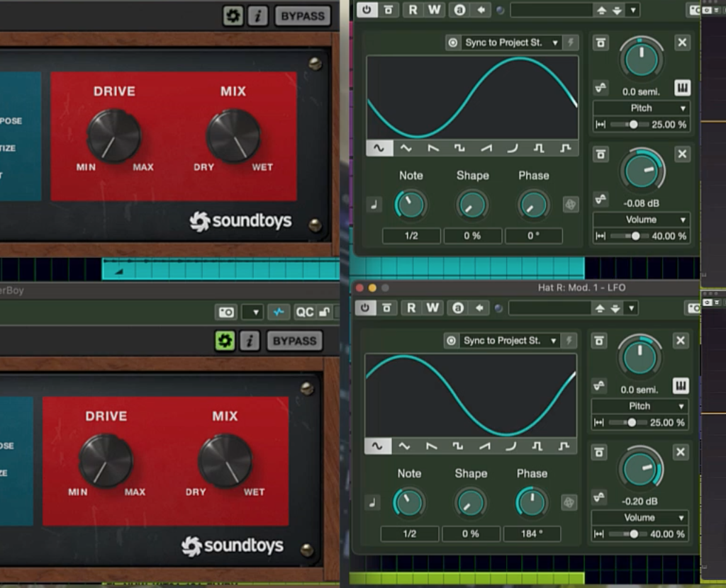Image resolution: width=726 pixels, height=588 pixels.
Task: Expand the preset menu arrow in Hat R LFO toolbar
Action: point(632,308)
